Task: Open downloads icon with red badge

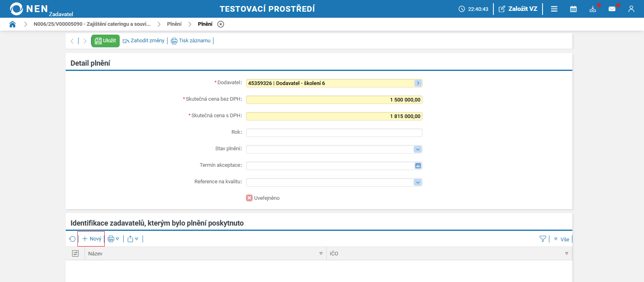Action: point(593,9)
